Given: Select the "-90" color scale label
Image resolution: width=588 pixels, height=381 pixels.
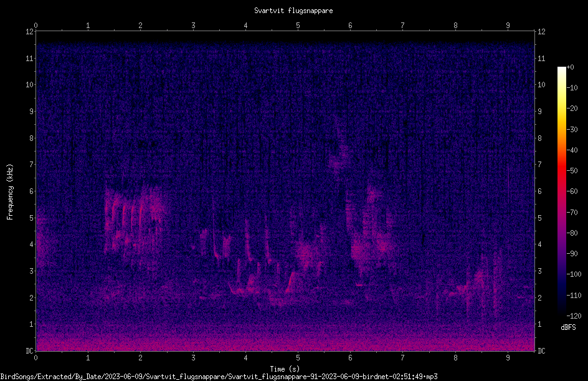Looking at the screenshot, I should 572,254.
